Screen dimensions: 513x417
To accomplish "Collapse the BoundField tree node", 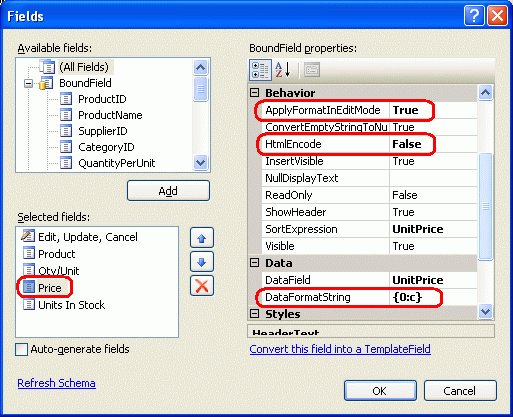I will pos(29,83).
